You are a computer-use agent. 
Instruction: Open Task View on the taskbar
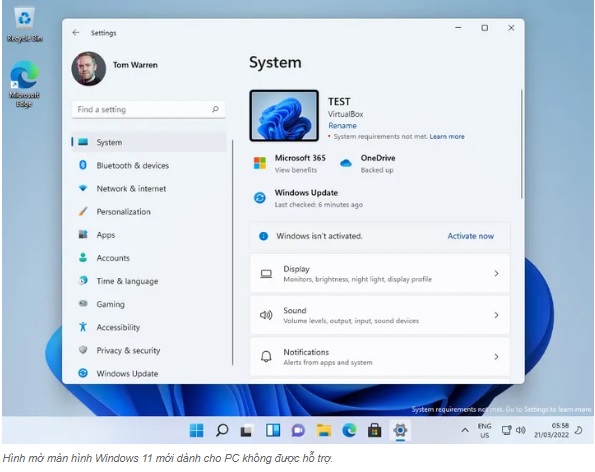[x=247, y=431]
